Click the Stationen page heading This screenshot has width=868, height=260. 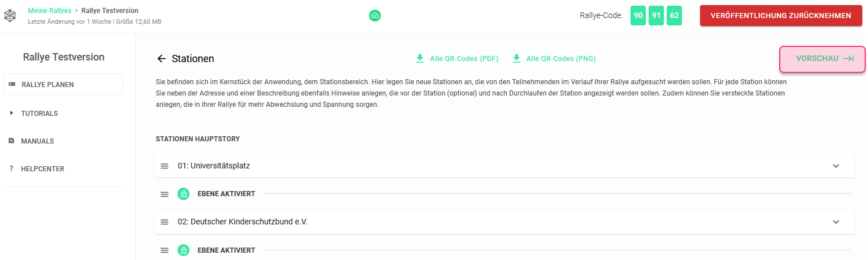193,59
